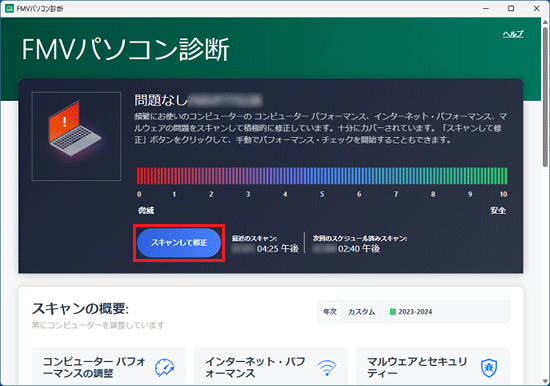This screenshot has width=550, height=386.
Task: Click the scroll down arrow
Action: coord(545,381)
